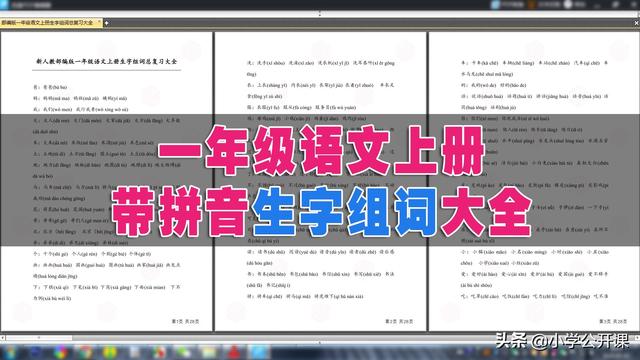The image size is (640, 360).
Task: Open the red app icon on the taskbar
Action: pyautogui.click(x=233, y=352)
